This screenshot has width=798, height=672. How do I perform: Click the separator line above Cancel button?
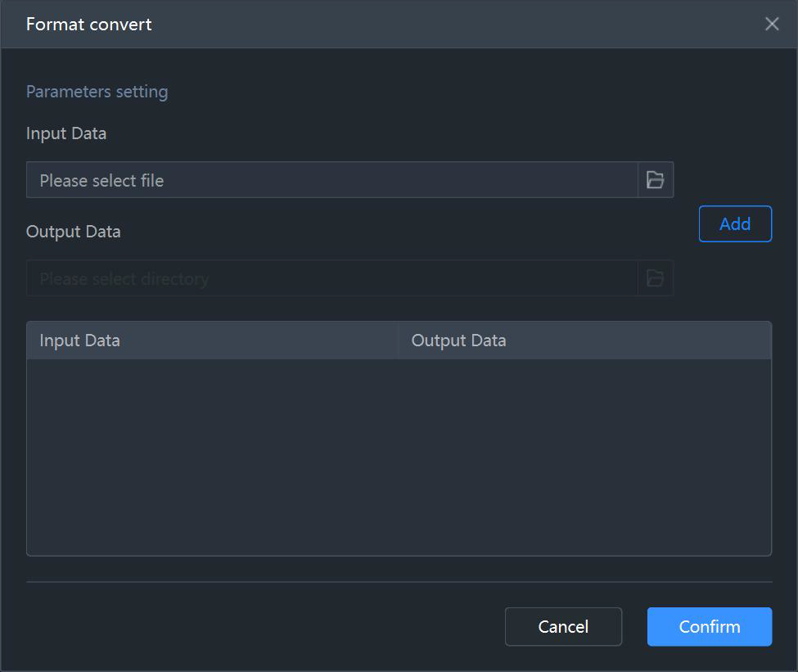(x=399, y=581)
